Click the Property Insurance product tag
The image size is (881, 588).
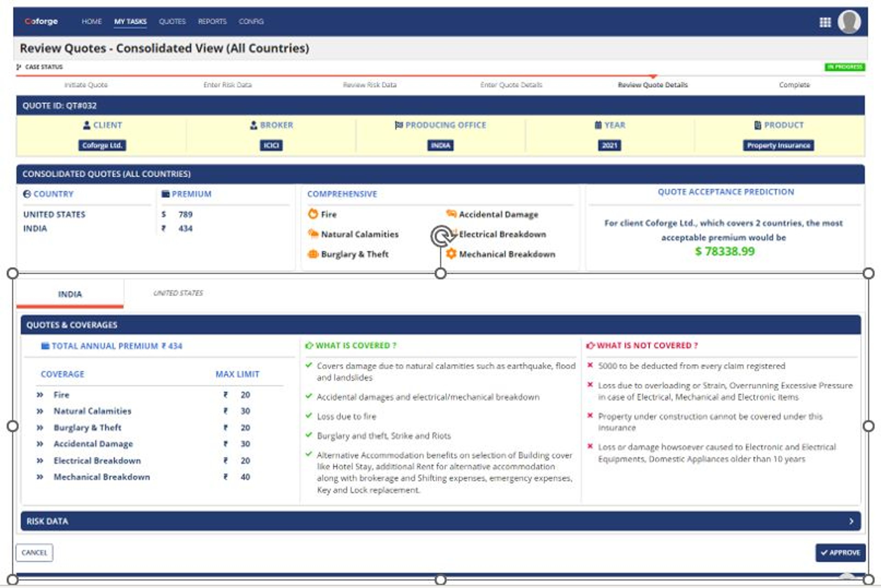tap(778, 146)
